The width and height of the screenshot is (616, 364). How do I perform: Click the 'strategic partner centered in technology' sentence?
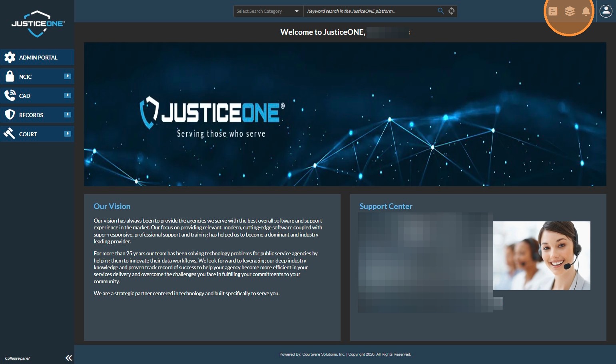click(187, 293)
